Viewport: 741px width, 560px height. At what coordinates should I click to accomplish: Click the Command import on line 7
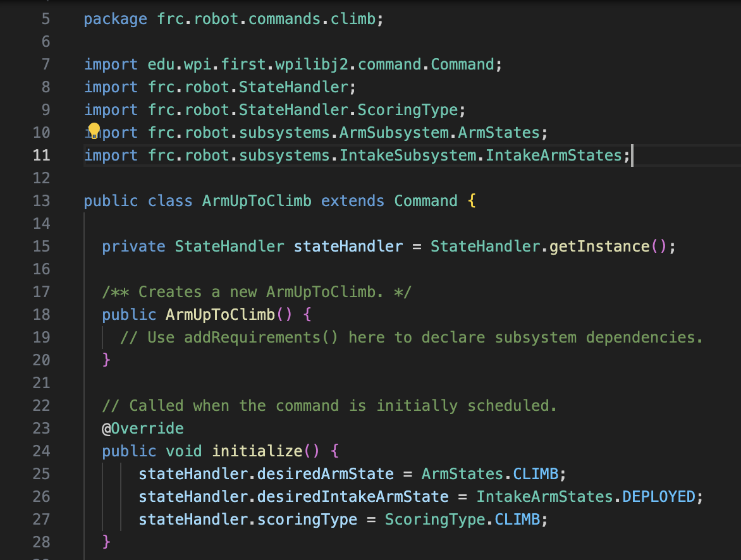[x=462, y=64]
